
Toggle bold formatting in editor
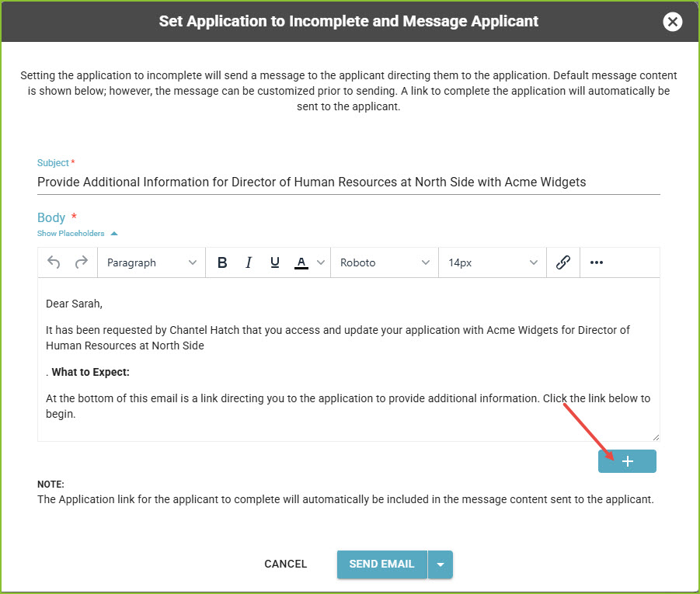tap(222, 262)
